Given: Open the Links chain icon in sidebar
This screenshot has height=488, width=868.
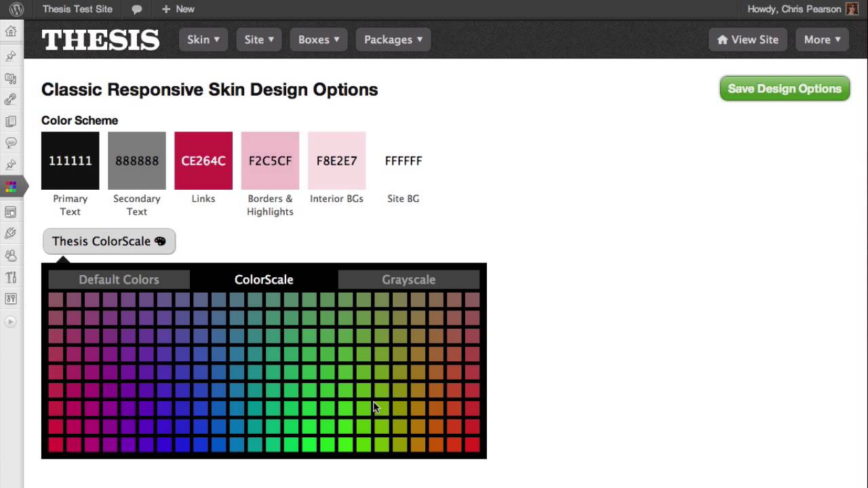Looking at the screenshot, I should point(11,100).
